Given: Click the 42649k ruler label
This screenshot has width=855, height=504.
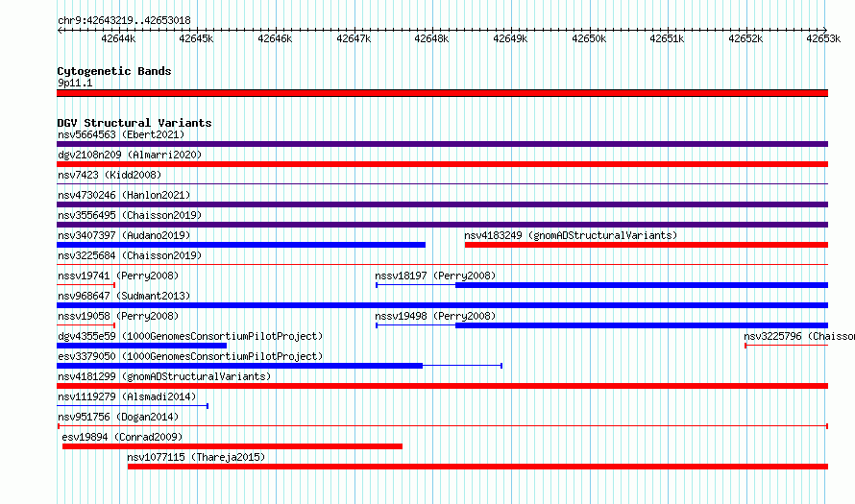Looking at the screenshot, I should click(x=510, y=38).
